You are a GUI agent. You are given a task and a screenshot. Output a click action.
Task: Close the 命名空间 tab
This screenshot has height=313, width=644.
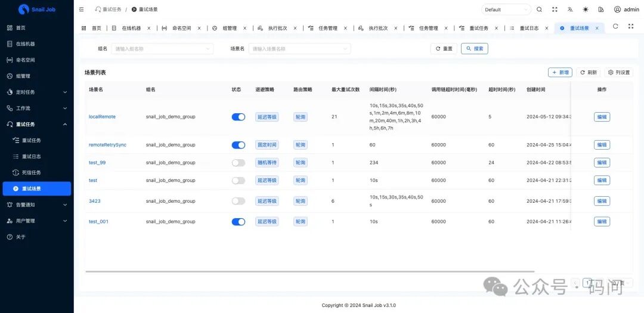pos(199,29)
